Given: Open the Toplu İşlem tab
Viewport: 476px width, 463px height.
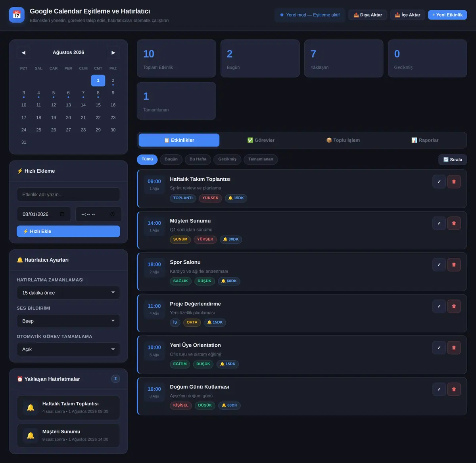Looking at the screenshot, I should [x=343, y=140].
